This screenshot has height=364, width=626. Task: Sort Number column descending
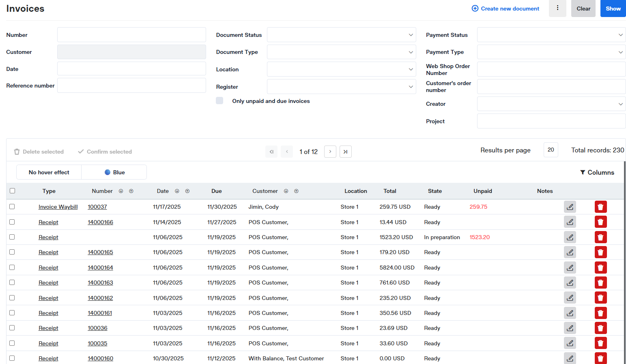pyautogui.click(x=121, y=191)
